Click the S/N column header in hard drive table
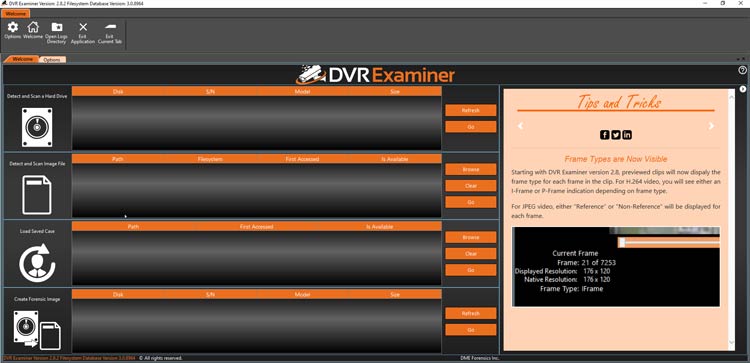Image resolution: width=750 pixels, height=363 pixels. [210, 91]
